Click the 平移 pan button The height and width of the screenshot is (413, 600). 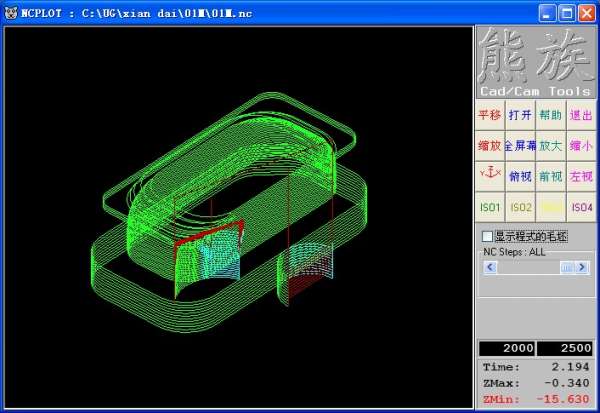(x=490, y=115)
